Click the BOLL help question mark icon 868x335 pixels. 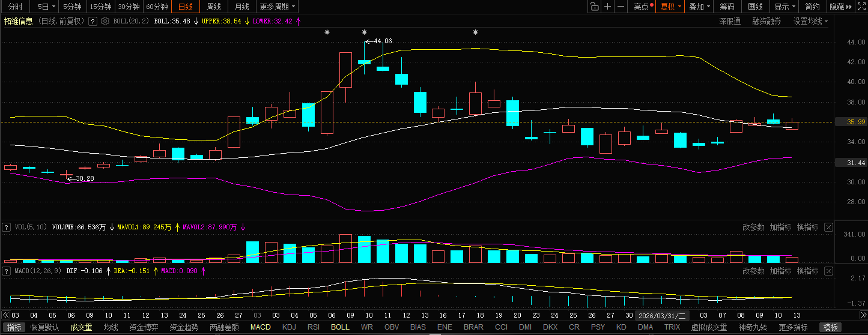(93, 21)
